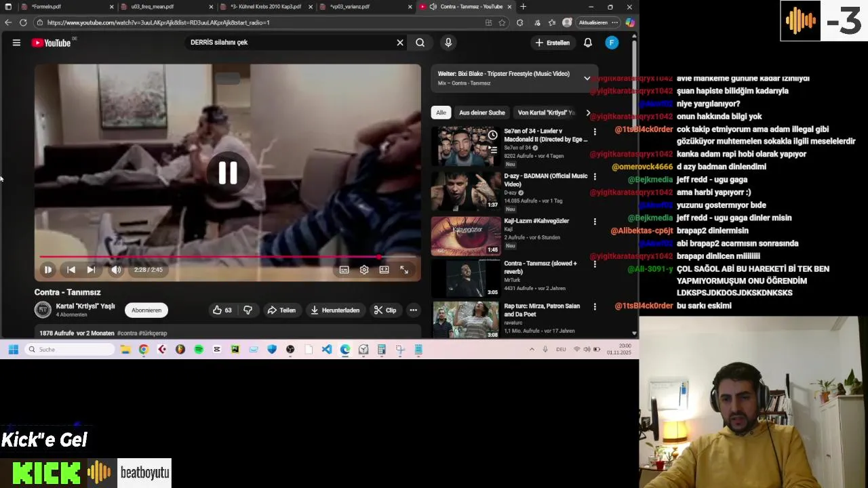This screenshot has width=868, height=488.
Task: Start voice search with the microphone icon
Action: [448, 43]
